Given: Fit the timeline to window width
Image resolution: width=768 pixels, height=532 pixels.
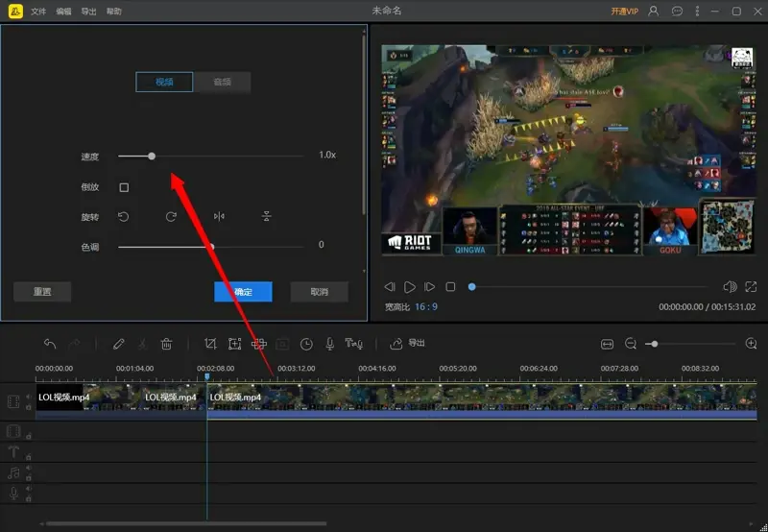Looking at the screenshot, I should click(607, 345).
